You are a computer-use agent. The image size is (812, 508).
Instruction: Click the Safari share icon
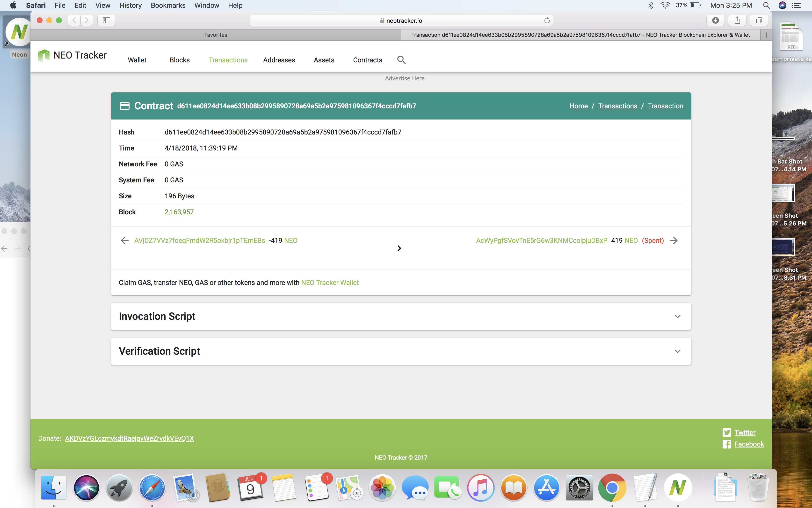click(x=737, y=21)
